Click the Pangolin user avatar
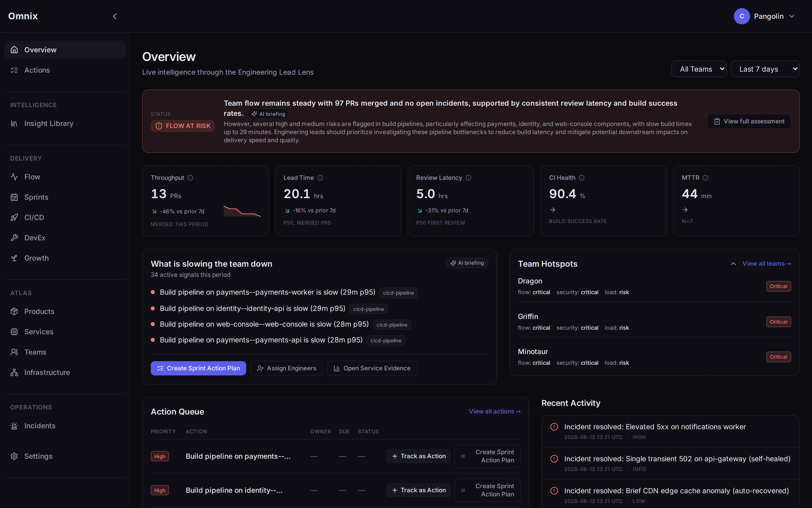The height and width of the screenshot is (508, 812). tap(741, 16)
